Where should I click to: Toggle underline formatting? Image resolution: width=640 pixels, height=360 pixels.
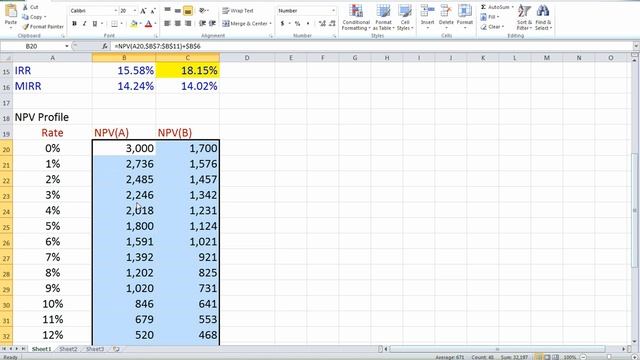(95, 24)
